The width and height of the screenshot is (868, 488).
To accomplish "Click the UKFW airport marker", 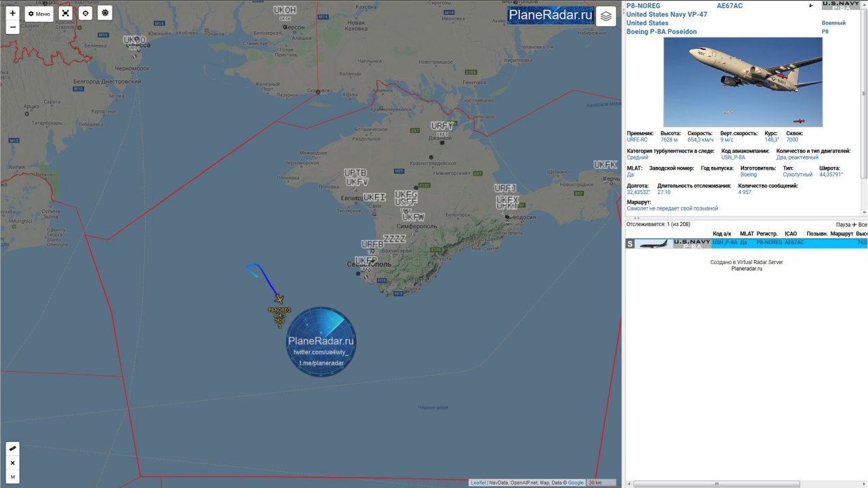I will click(x=413, y=217).
